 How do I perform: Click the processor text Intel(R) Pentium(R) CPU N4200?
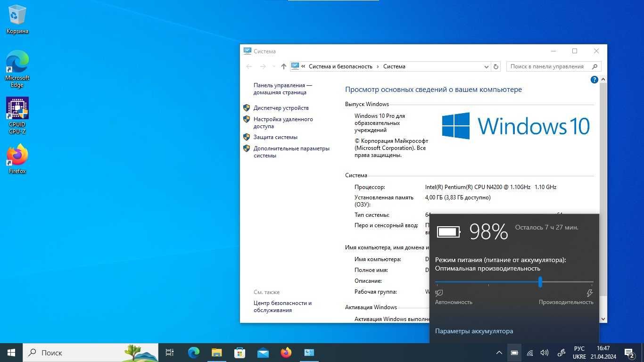pos(491,187)
